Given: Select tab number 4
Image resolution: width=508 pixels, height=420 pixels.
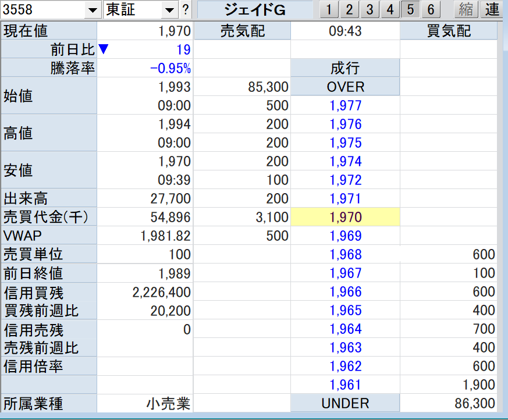Looking at the screenshot, I should (x=390, y=9).
